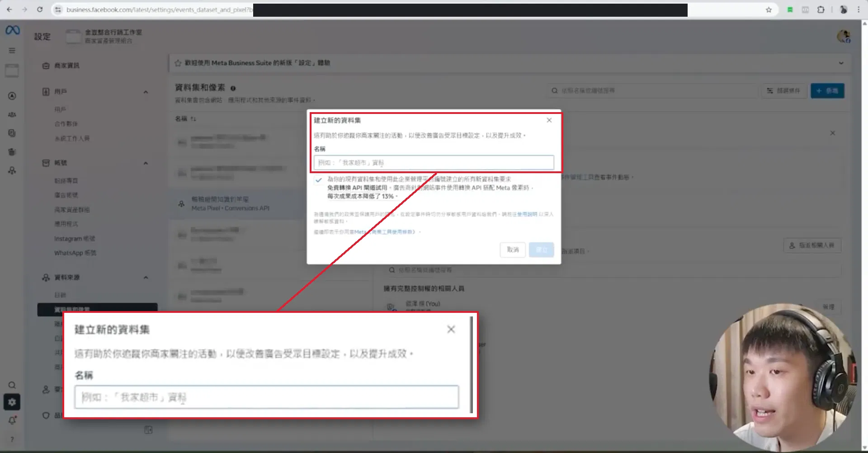Click the browser address bar URL

[x=159, y=9]
